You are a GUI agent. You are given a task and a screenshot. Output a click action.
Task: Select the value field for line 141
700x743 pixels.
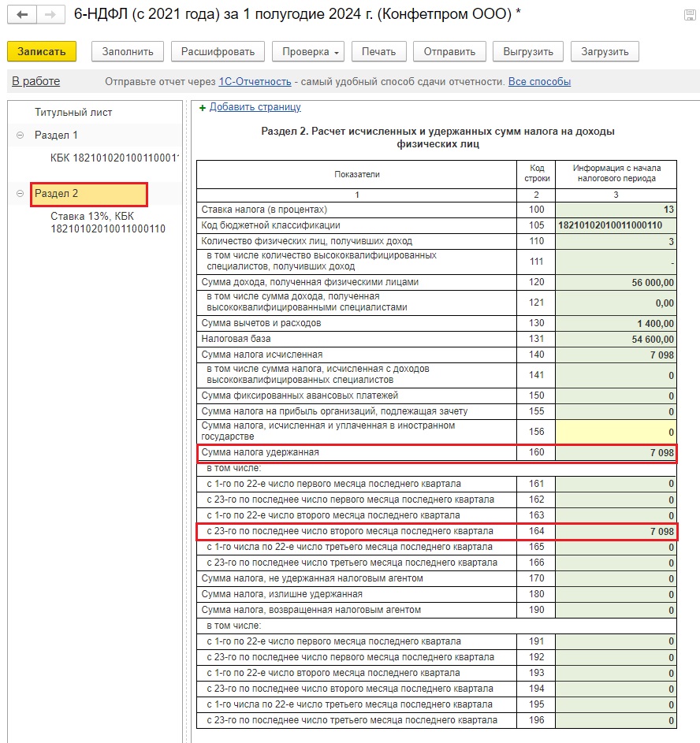coord(616,375)
